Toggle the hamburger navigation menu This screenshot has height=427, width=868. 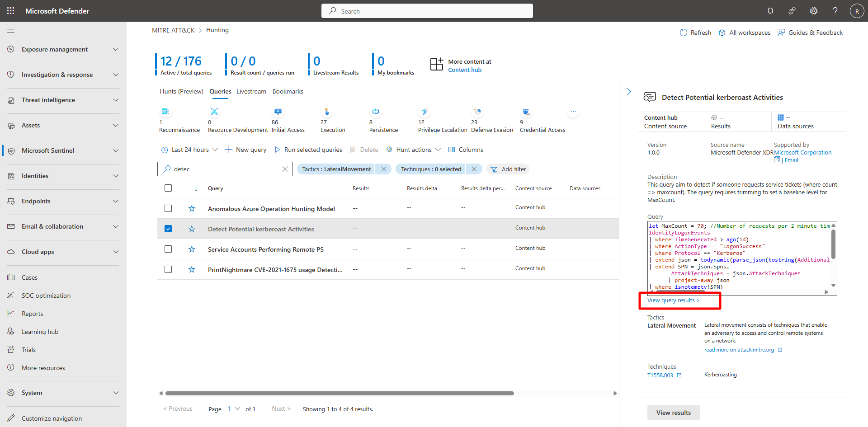click(11, 31)
